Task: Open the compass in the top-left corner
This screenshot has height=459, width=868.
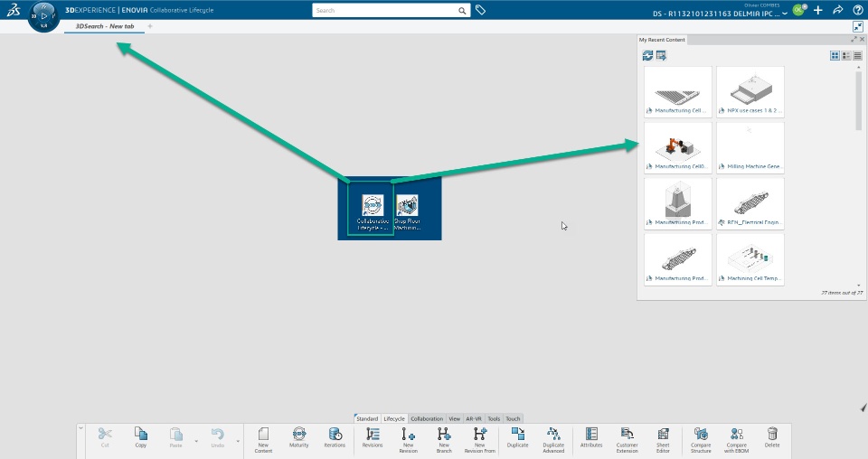Action: pos(43,16)
